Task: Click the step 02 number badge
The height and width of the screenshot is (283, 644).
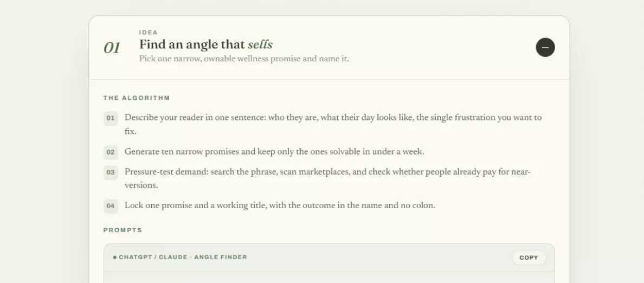Action: (x=111, y=152)
